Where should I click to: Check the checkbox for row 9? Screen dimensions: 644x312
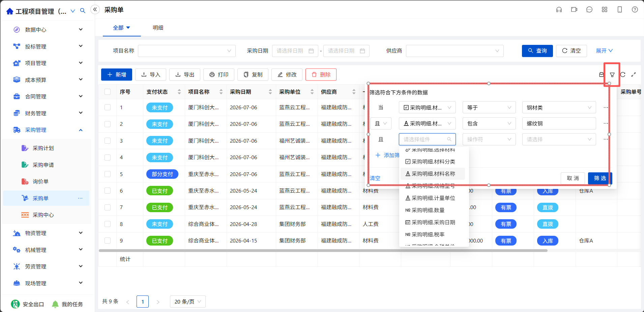(108, 240)
